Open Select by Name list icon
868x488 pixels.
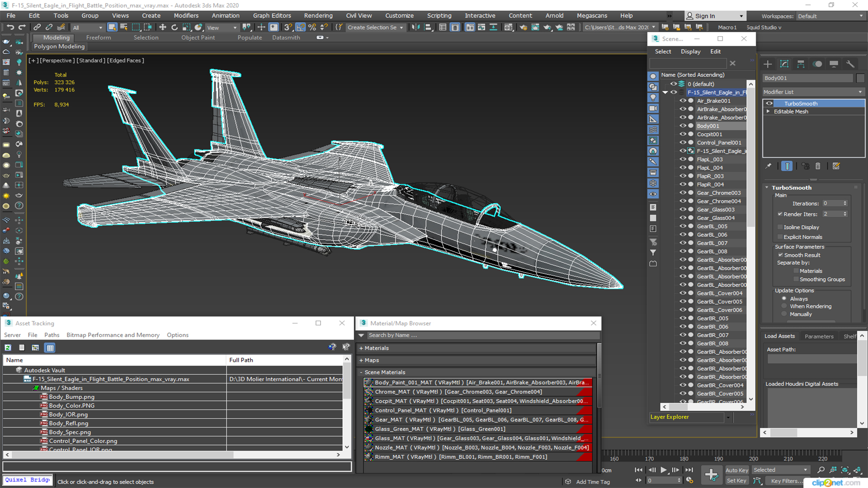click(124, 27)
